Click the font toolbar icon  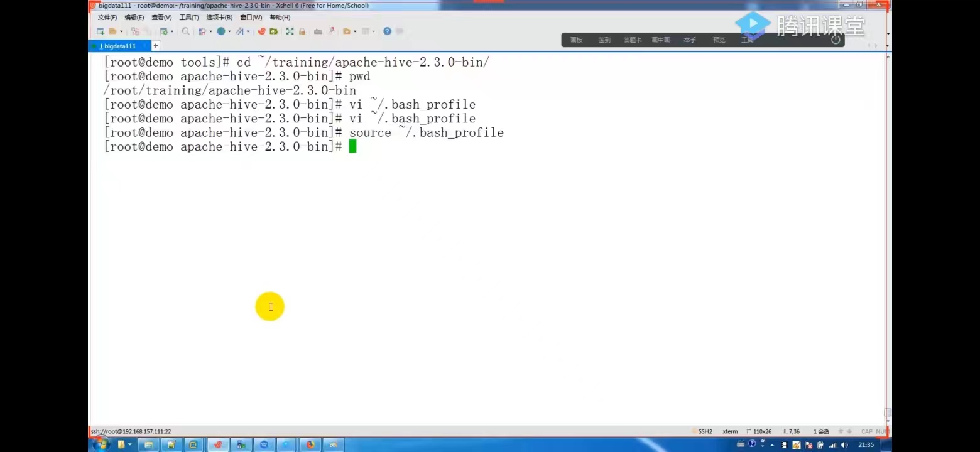[240, 31]
